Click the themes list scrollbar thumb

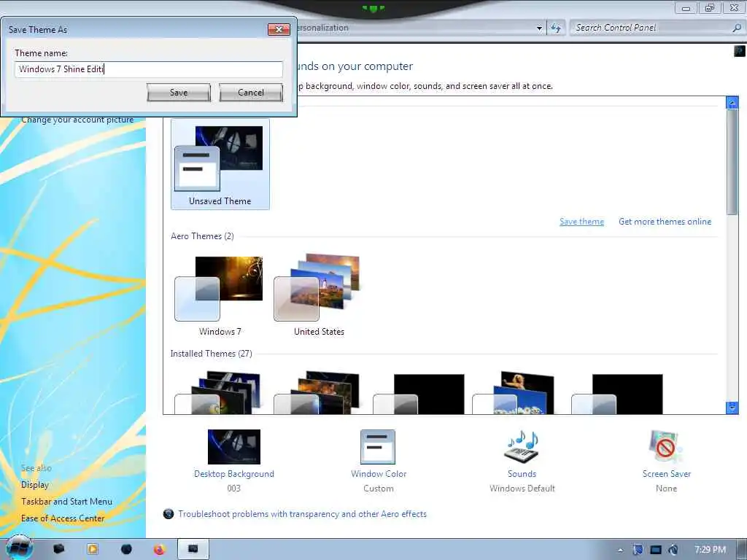(x=732, y=162)
